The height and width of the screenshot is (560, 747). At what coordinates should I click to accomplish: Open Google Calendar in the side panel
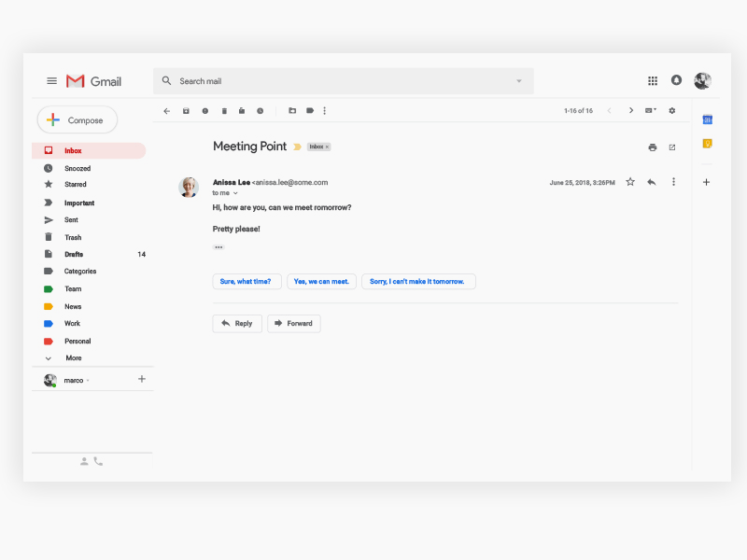tap(708, 119)
